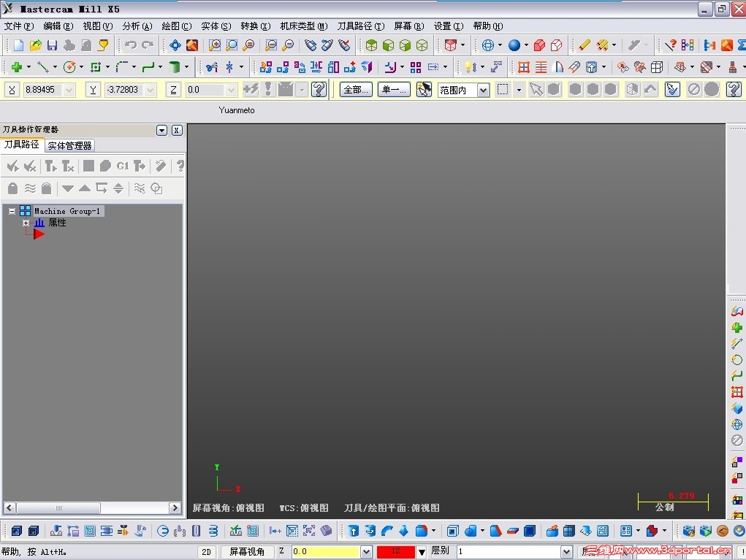
Task: Click the X coordinate value field
Action: (43, 90)
